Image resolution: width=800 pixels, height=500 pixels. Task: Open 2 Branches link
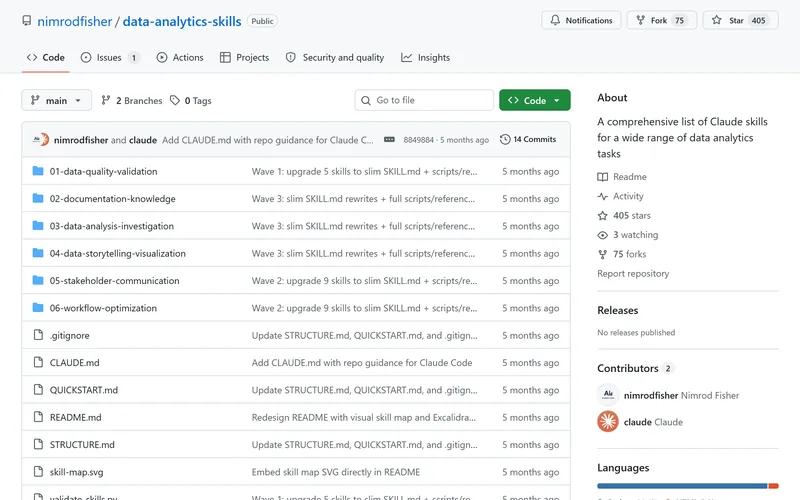click(132, 101)
